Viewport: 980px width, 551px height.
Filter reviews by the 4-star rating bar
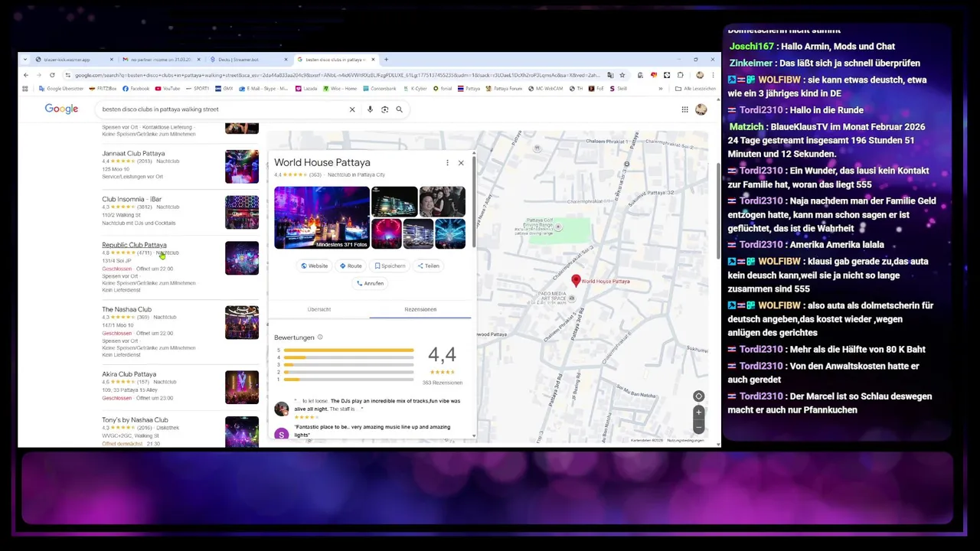(x=348, y=357)
